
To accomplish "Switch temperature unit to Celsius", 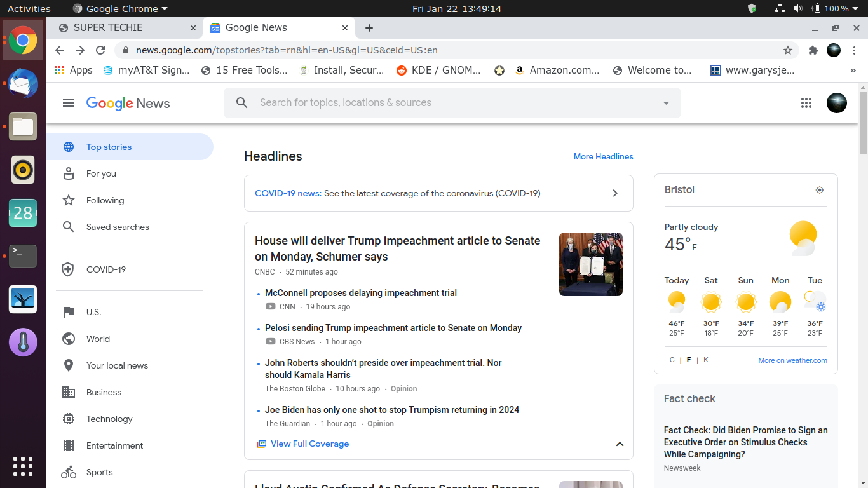I will [672, 360].
